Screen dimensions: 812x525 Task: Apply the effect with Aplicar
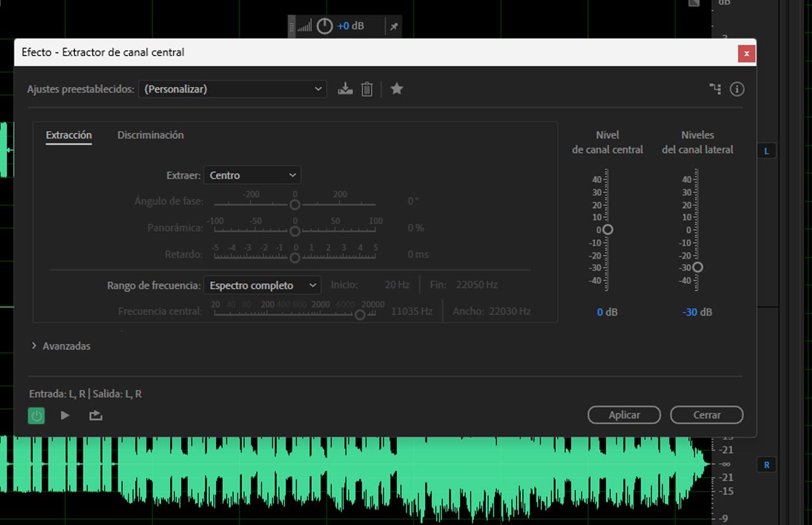(624, 414)
